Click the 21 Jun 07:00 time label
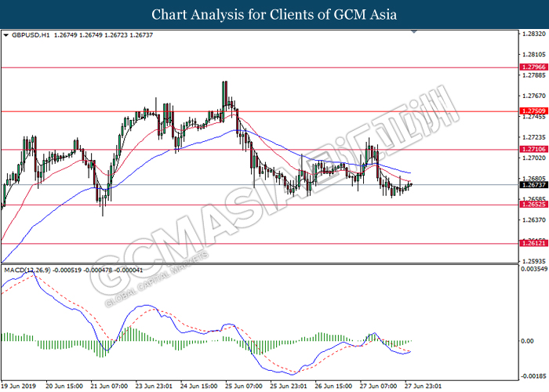 109,386
